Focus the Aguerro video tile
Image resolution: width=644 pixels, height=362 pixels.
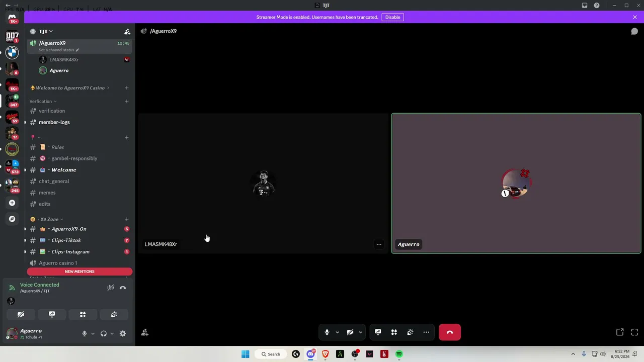coord(516,184)
